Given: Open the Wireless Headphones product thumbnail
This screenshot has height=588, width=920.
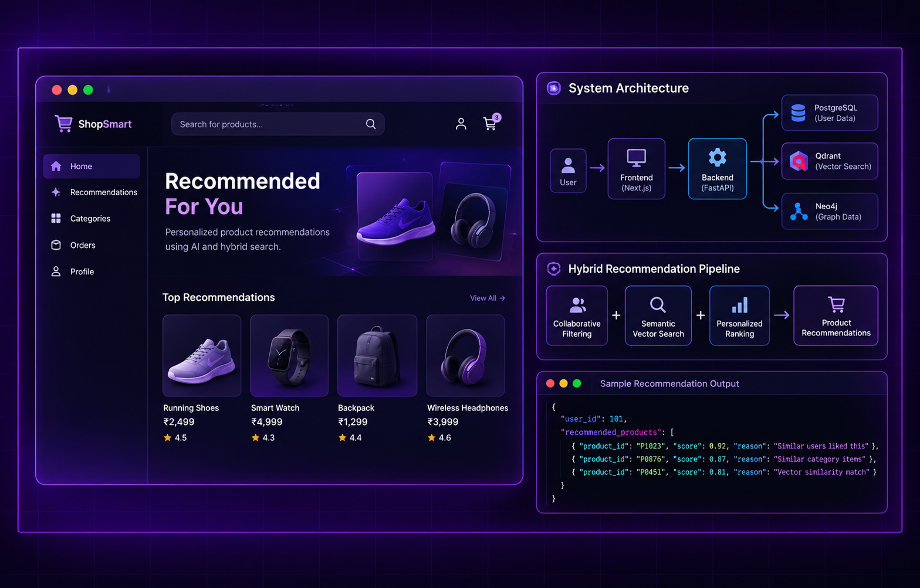Looking at the screenshot, I should 465,355.
